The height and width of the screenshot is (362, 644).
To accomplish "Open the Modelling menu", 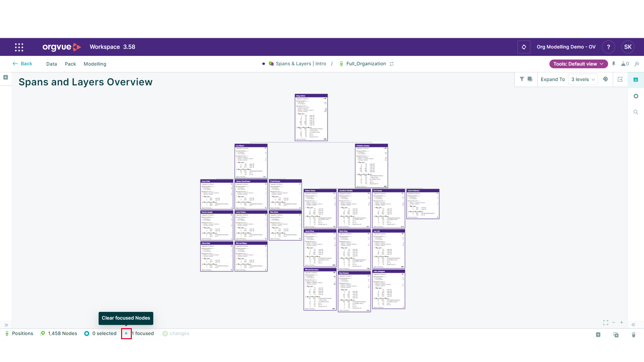I will (95, 64).
